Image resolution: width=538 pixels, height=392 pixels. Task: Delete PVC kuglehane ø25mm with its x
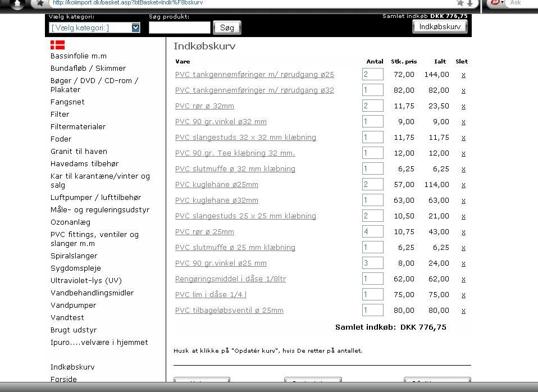[x=463, y=185]
